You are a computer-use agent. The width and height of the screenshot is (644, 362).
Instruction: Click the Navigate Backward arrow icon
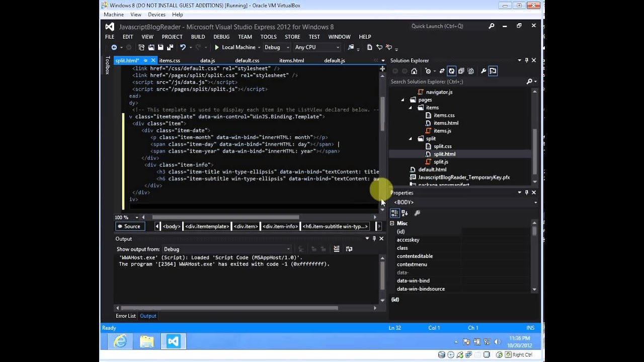point(114,47)
